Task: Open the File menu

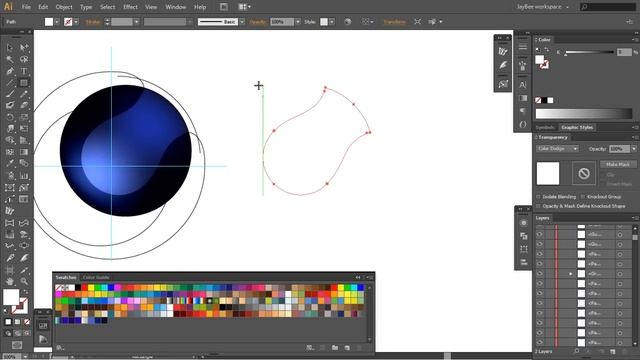Action: [26, 7]
